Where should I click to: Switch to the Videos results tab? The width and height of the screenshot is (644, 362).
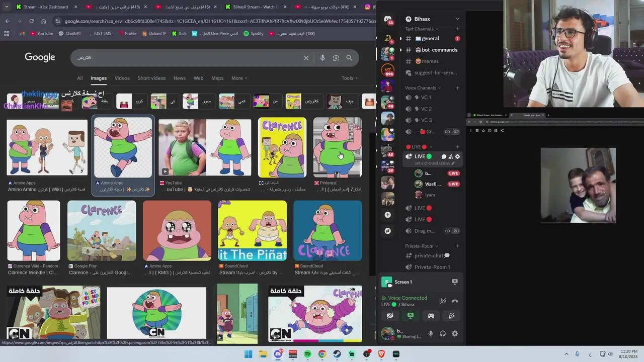pyautogui.click(x=122, y=78)
